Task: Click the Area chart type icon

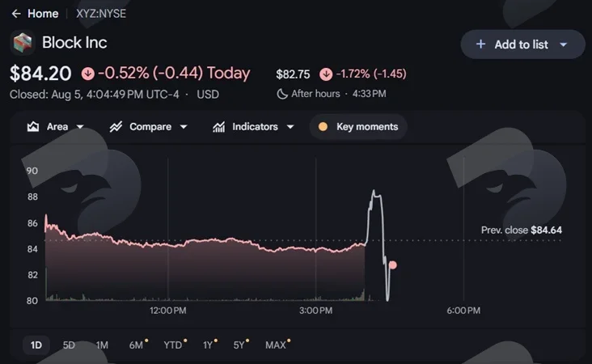Action: coord(33,126)
